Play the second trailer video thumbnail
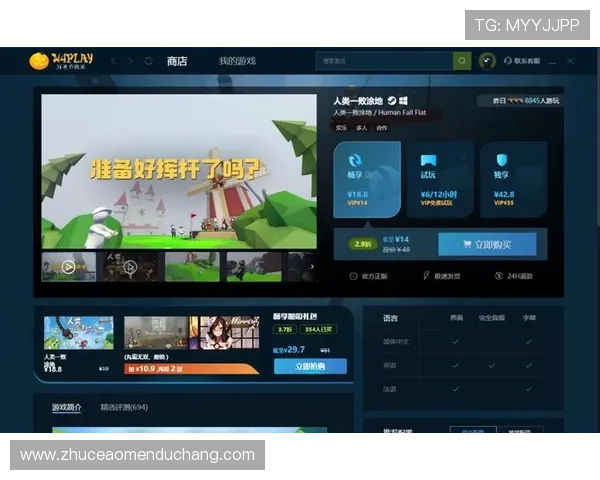Screen dimensions: 600x480 130,267
